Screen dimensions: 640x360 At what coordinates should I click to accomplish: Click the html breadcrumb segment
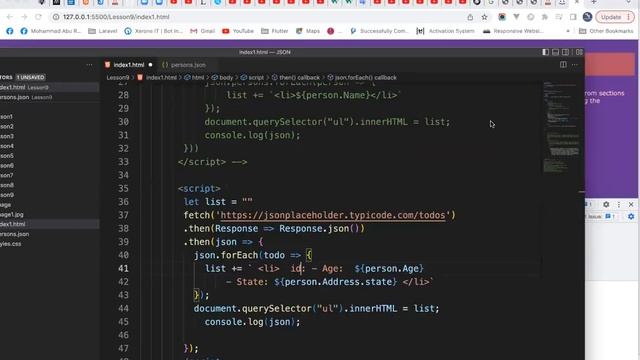click(194, 78)
